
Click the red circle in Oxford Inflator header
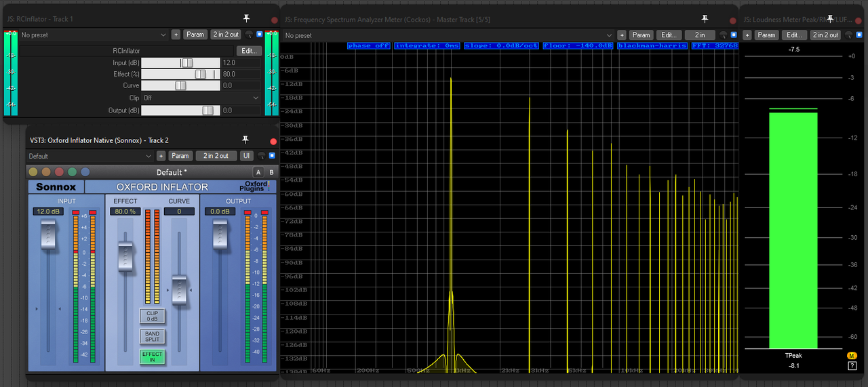point(59,172)
